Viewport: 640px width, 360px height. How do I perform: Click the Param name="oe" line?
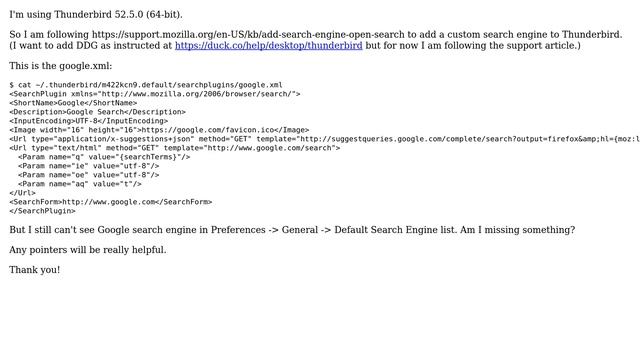point(89,175)
